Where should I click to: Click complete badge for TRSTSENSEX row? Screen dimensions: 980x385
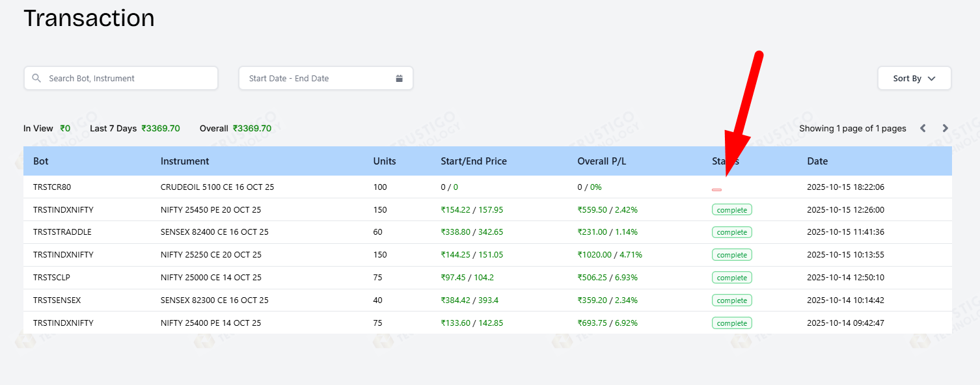point(731,300)
